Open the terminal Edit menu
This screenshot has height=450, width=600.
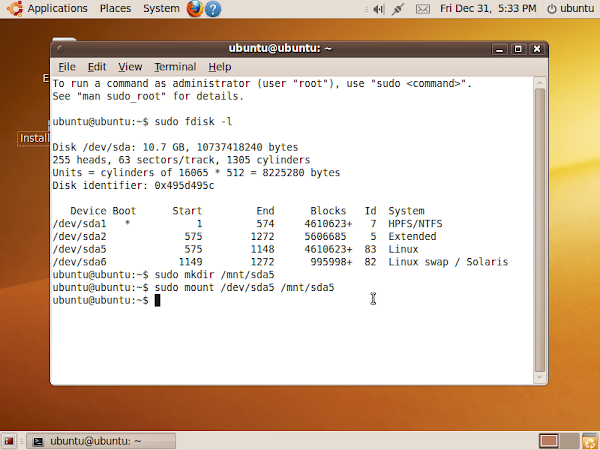(x=97, y=67)
